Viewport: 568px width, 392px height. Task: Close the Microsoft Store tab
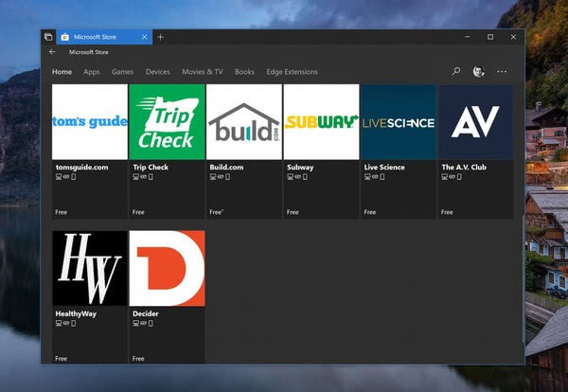144,37
